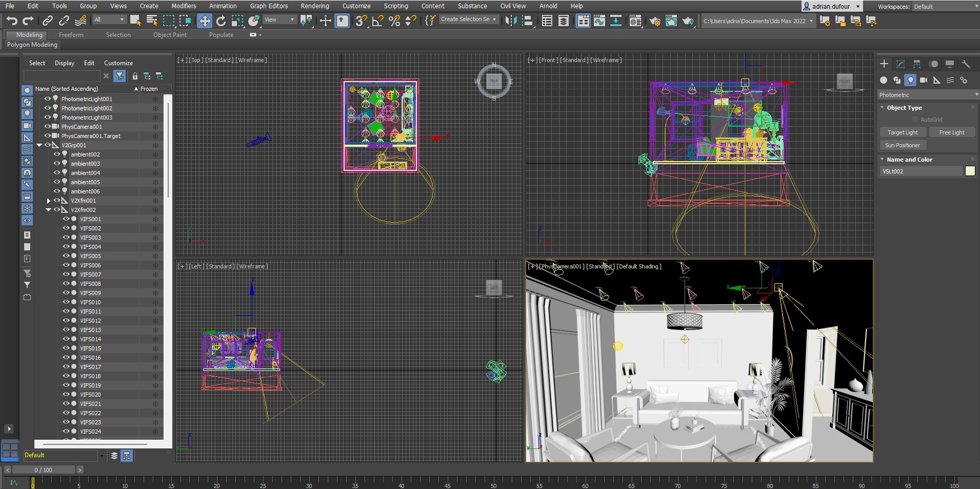Activate the Select and Move tool
The width and height of the screenshot is (980, 489).
[x=205, y=21]
